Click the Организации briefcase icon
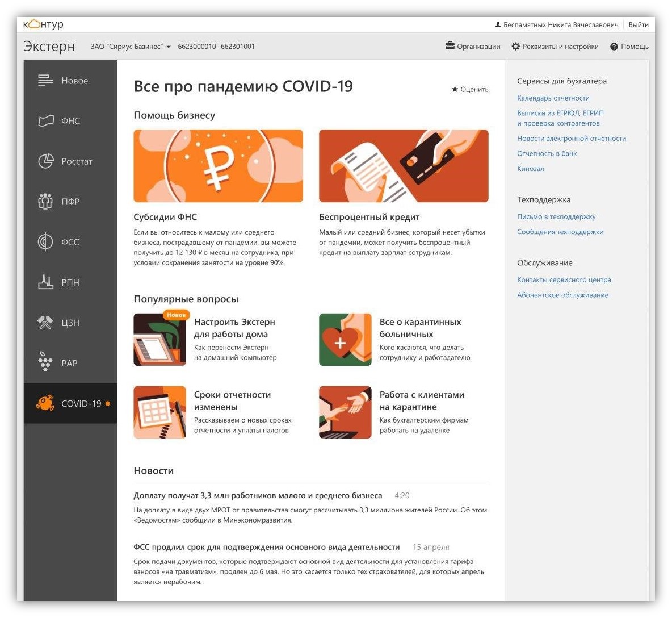This screenshot has height=618, width=672. click(x=450, y=46)
